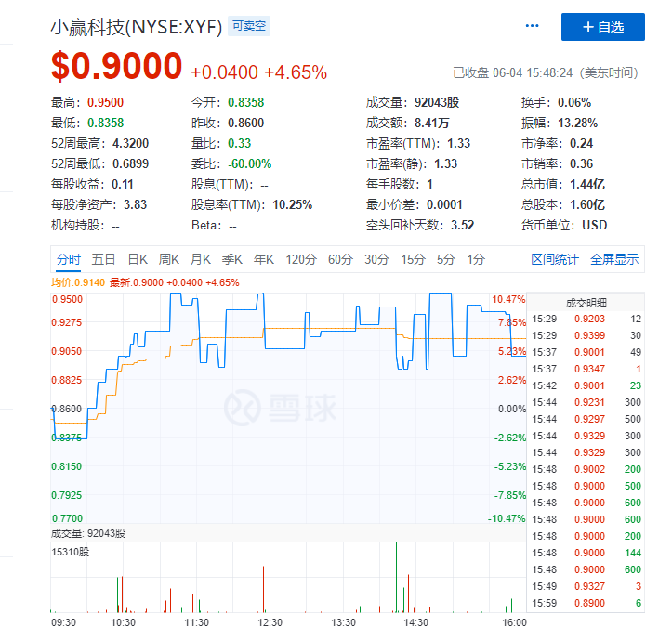
Task: Click the 52周最高 value 4.3200
Action: tap(131, 143)
